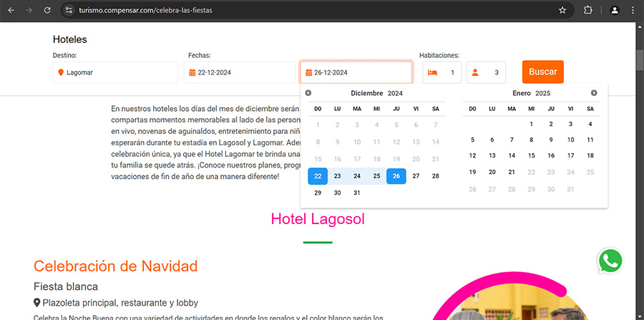Select January 5 in Enero calendar
Image resolution: width=644 pixels, height=320 pixels.
[473, 140]
